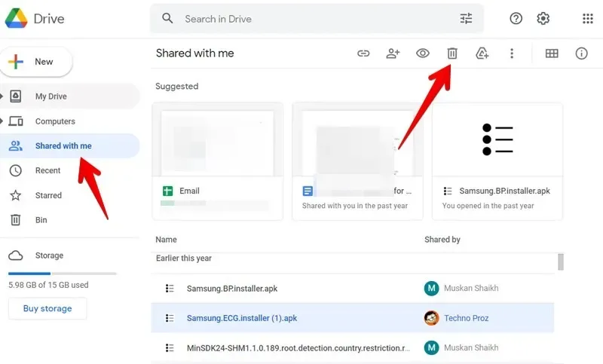This screenshot has height=364, width=603.
Task: Click the Buy storage button
Action: (47, 308)
